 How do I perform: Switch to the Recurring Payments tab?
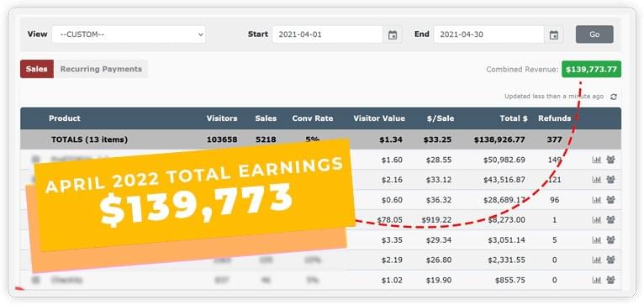pos(101,69)
